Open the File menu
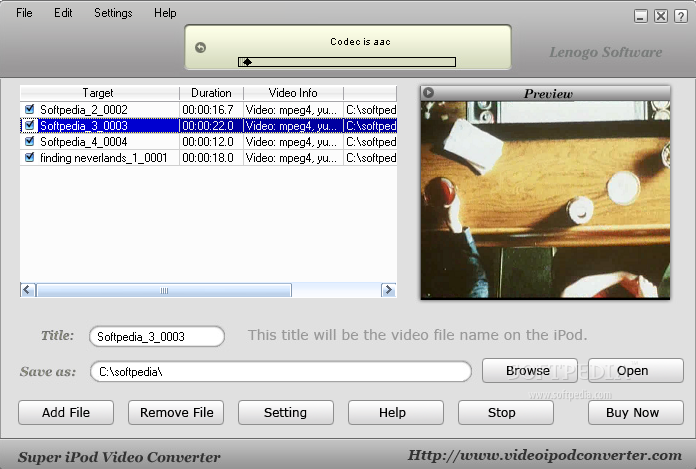The height and width of the screenshot is (469, 696). click(x=24, y=13)
